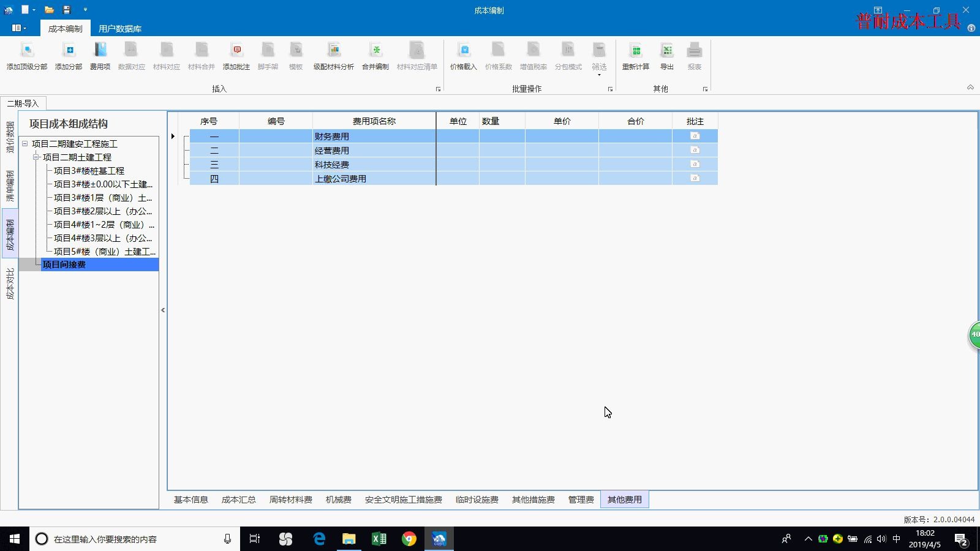Collapse the 项目二期土建工程 tree node

36,157
